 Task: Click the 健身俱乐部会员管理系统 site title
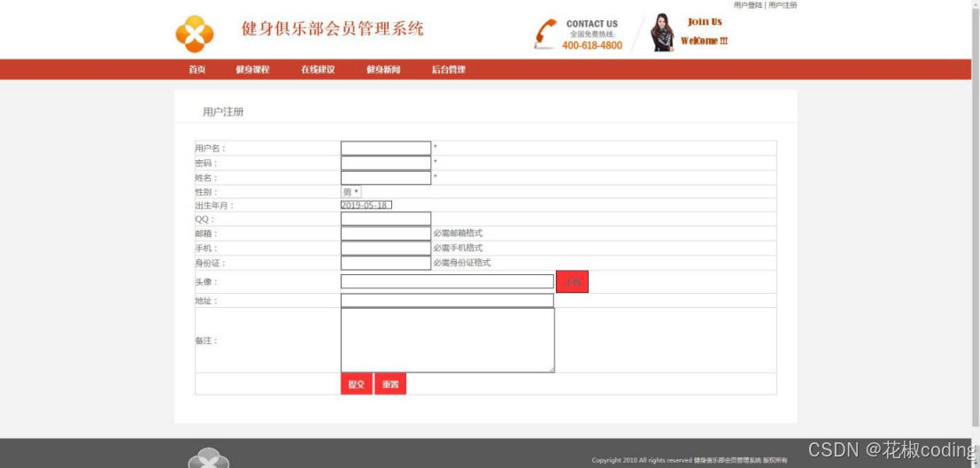tap(333, 28)
